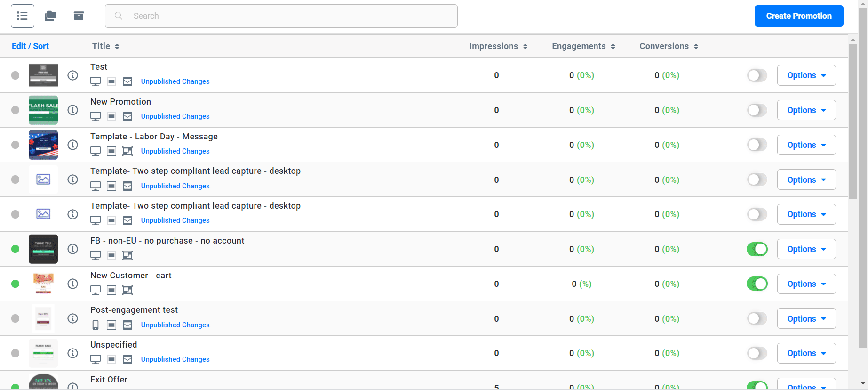Screen dimensions: 868x390
Task: Click mobile device icon under Post-engagement test
Action: click(96, 325)
